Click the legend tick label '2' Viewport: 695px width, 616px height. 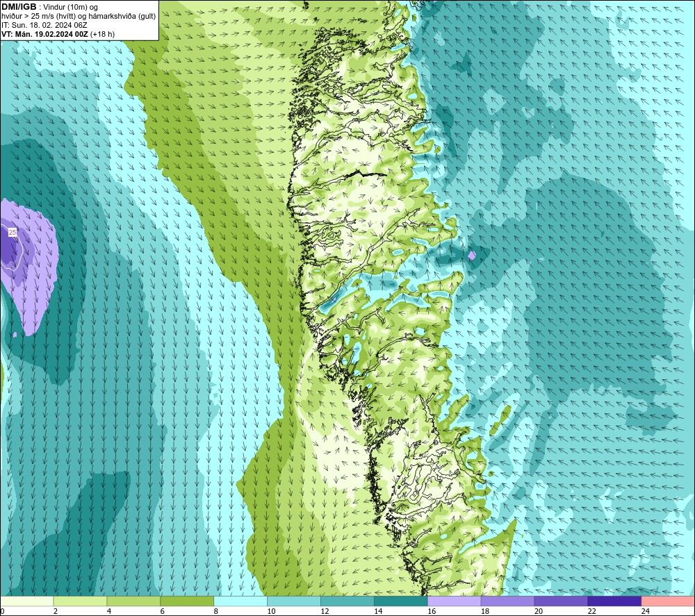pos(56,611)
